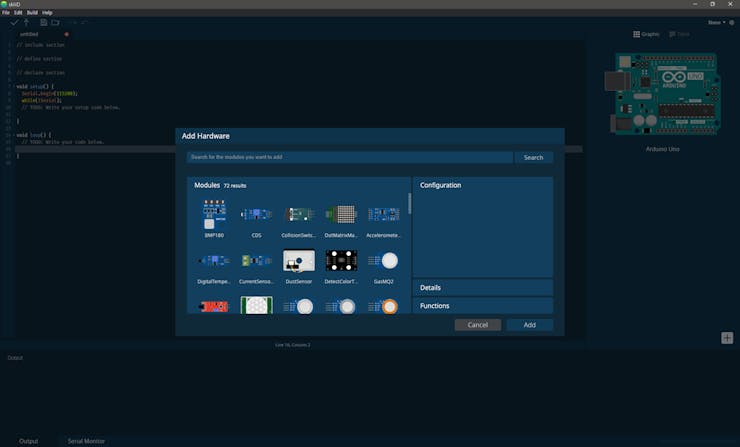Click Cancel in Add Hardware dialog
Viewport: 740px width, 447px height.
[478, 325]
